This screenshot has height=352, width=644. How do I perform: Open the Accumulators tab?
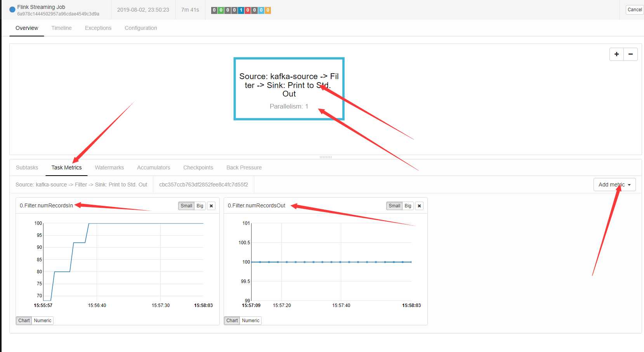154,167
